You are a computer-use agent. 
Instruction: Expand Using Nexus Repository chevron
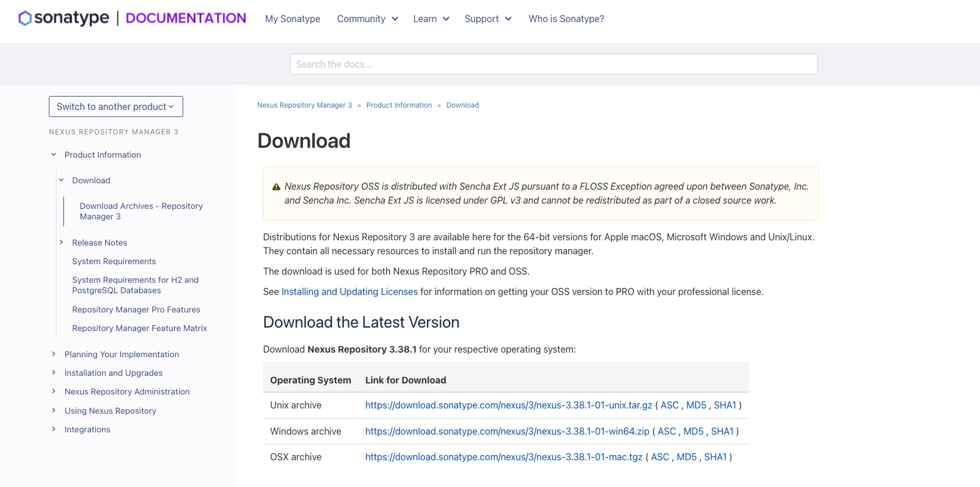point(54,411)
